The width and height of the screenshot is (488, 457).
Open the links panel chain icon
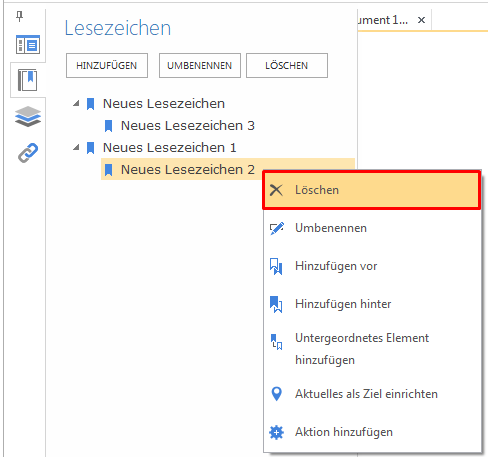(28, 153)
